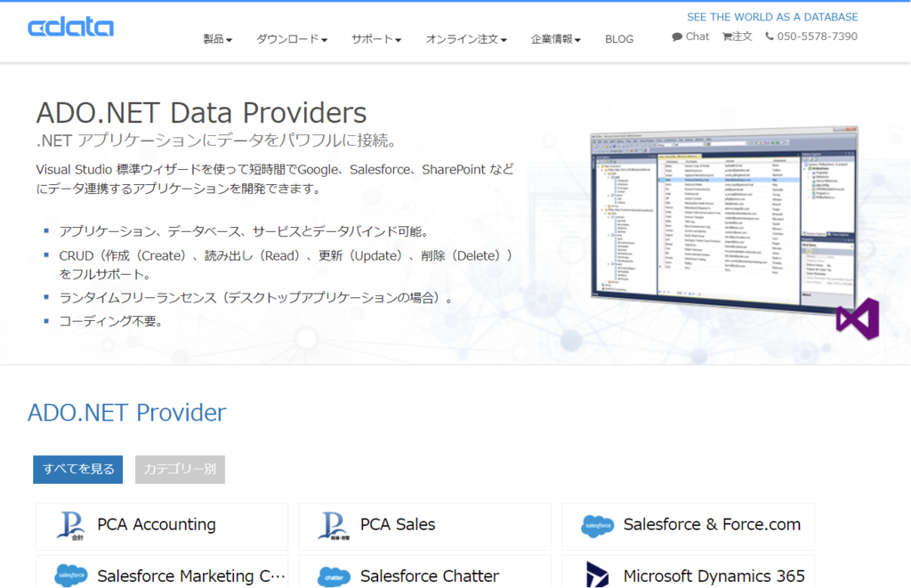The width and height of the screenshot is (911, 588).
Task: Open the サポート dropdown menu
Action: click(x=374, y=39)
